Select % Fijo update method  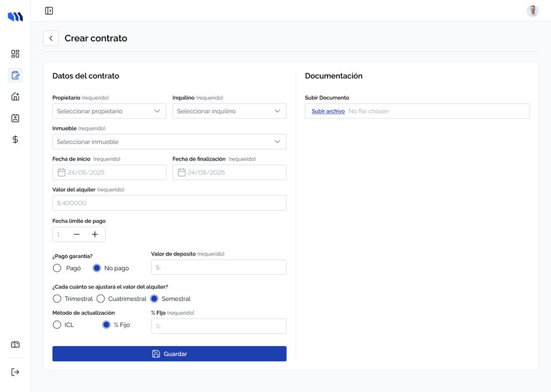(107, 325)
